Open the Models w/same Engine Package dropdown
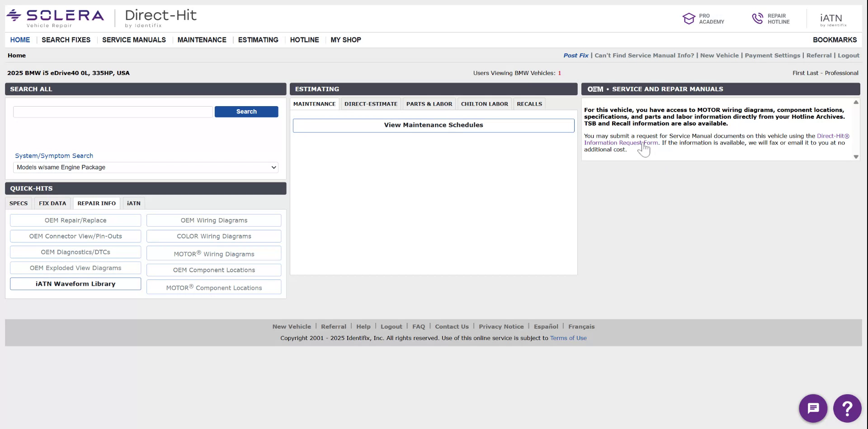 click(x=145, y=167)
